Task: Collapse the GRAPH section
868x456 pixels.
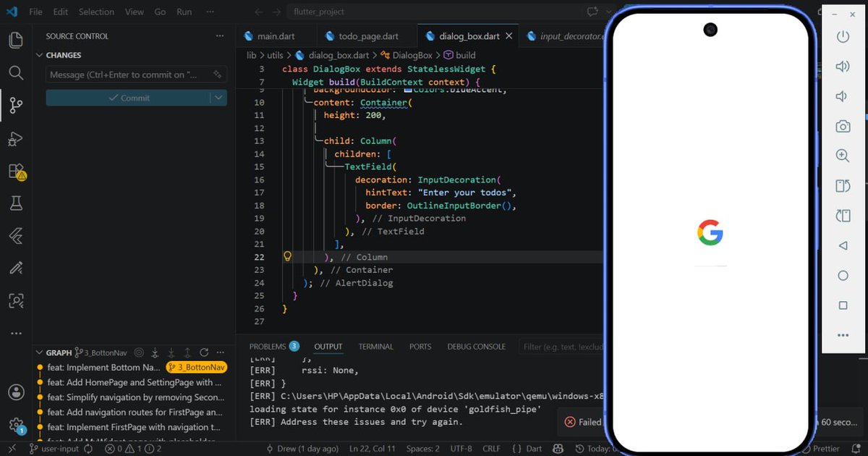Action: coord(40,352)
